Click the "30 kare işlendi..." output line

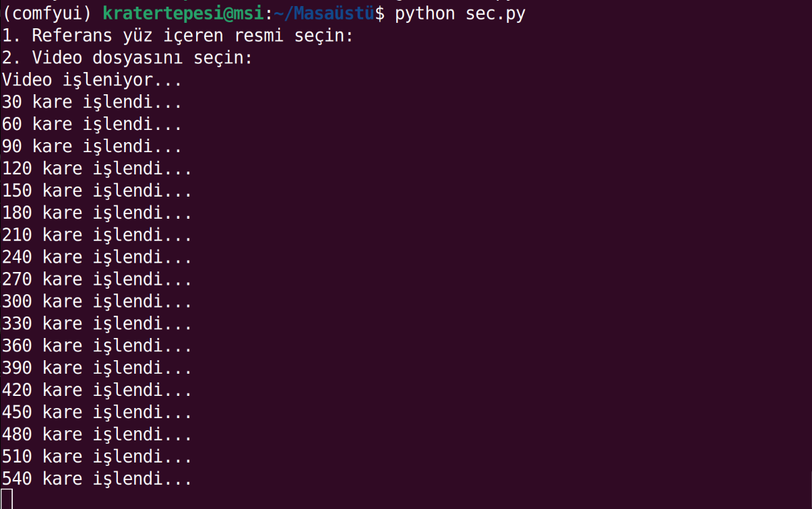[x=92, y=102]
